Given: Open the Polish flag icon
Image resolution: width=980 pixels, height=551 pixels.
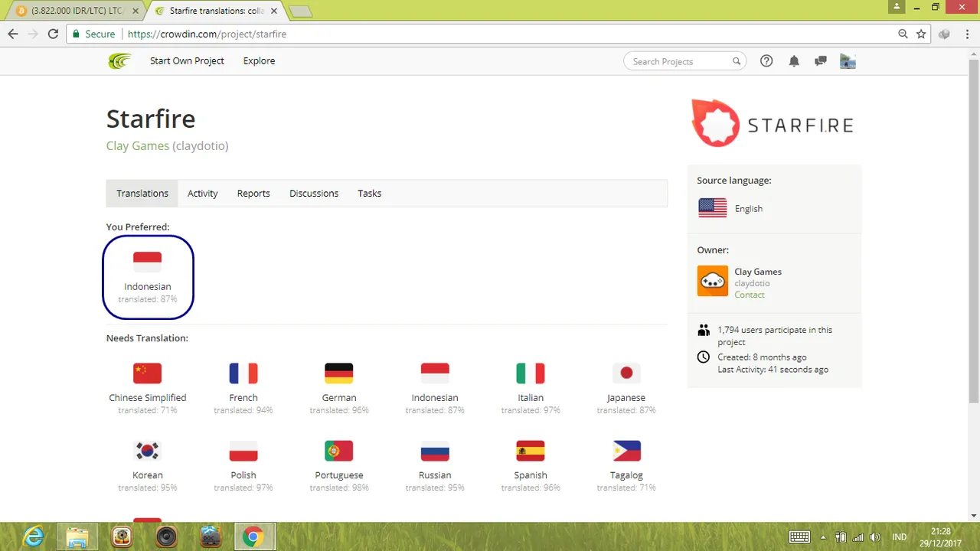Looking at the screenshot, I should click(243, 451).
